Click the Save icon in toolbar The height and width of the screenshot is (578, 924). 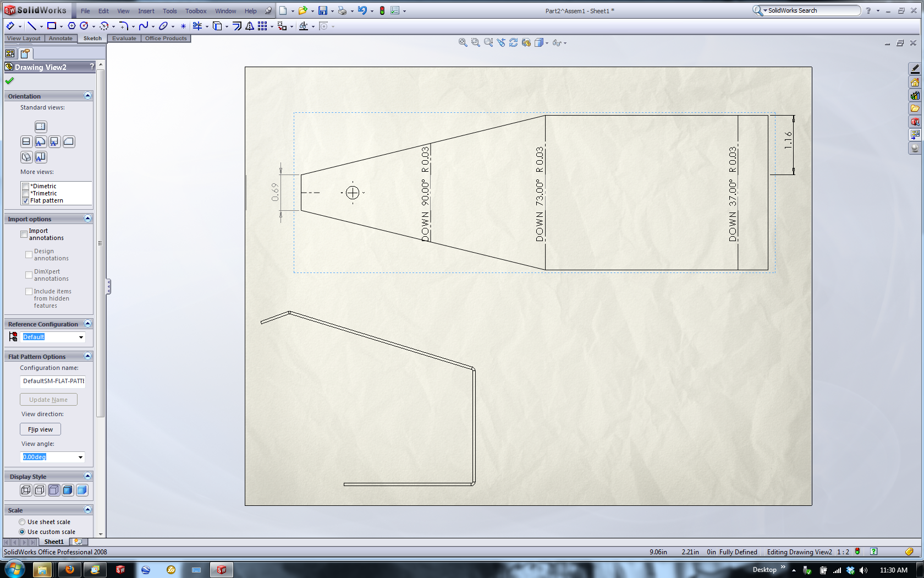tap(323, 10)
